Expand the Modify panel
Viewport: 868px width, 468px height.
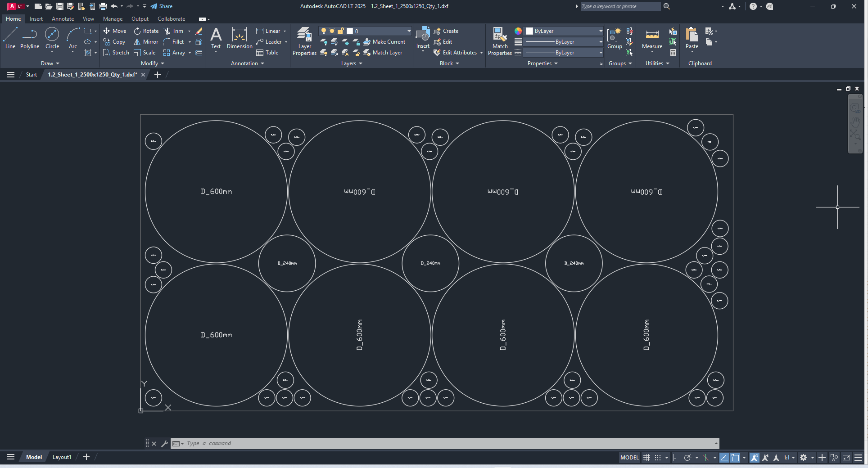point(152,63)
